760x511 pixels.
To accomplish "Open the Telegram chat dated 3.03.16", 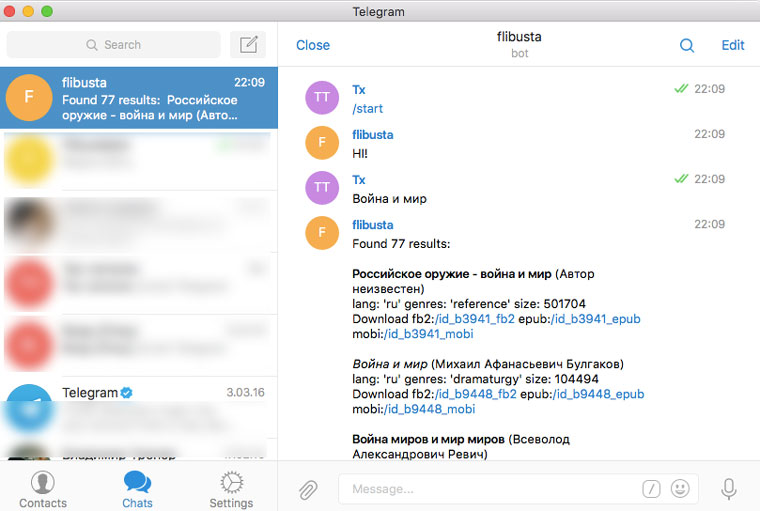I will pyautogui.click(x=139, y=407).
